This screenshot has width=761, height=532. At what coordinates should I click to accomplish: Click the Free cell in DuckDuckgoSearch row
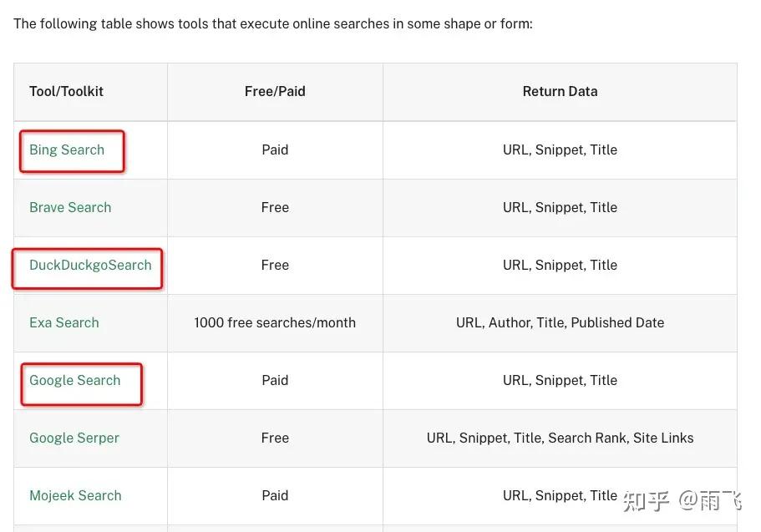coord(275,266)
